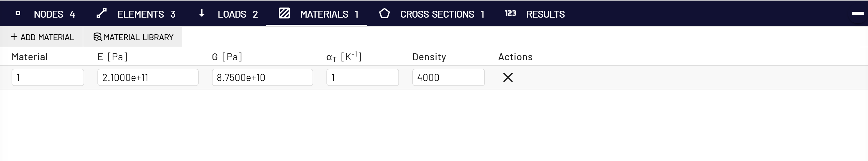Image resolution: width=868 pixels, height=161 pixels.
Task: Delete material 1 with the X
Action: [x=508, y=77]
